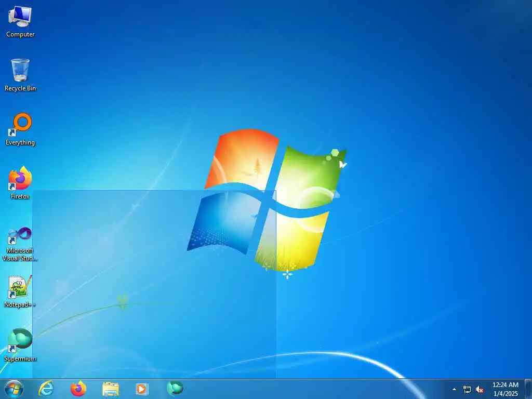Open the Windows Start menu
Image resolution: width=532 pixels, height=399 pixels.
click(14, 389)
